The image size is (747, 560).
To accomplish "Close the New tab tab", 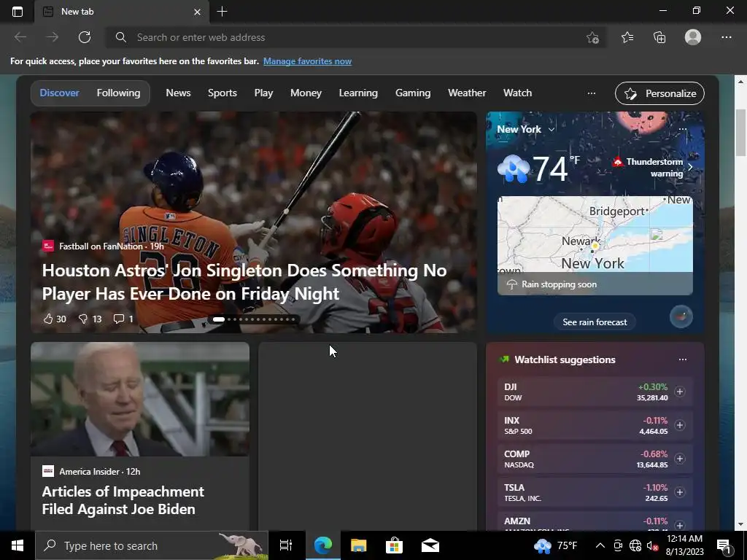I will 197,12.
